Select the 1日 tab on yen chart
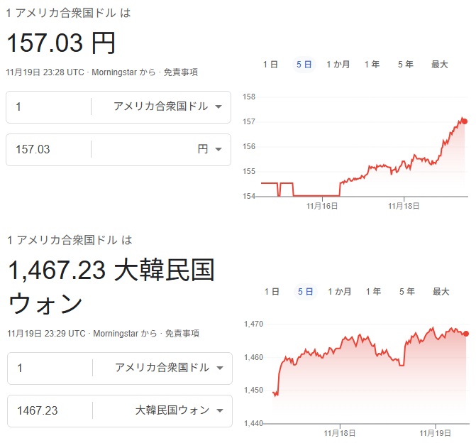This screenshot has width=476, height=448. [270, 64]
